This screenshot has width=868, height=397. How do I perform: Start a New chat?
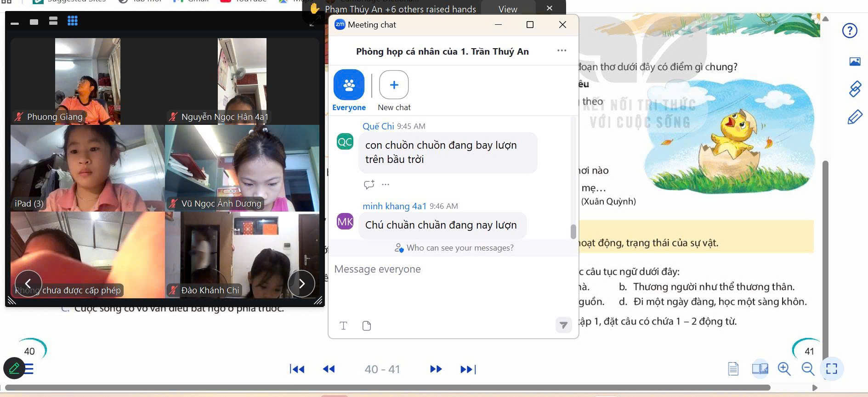tap(394, 85)
